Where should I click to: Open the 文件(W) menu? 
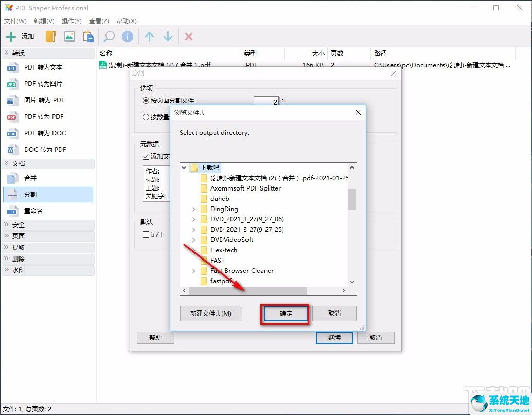tap(15, 21)
